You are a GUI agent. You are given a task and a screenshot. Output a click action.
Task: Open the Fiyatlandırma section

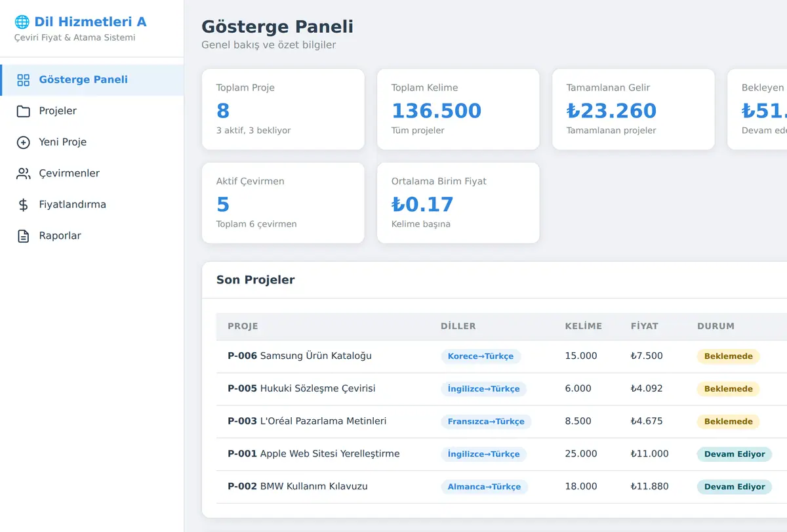[92, 205]
